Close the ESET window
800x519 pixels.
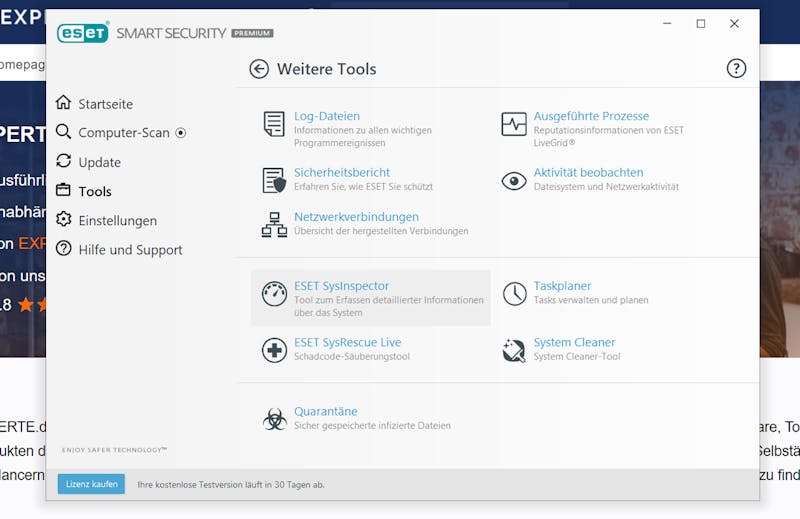pyautogui.click(x=735, y=23)
